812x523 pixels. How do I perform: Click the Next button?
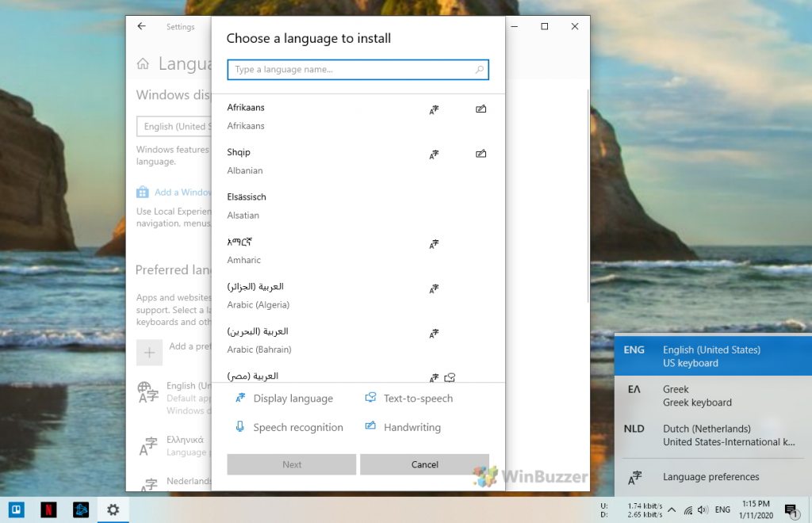click(291, 464)
